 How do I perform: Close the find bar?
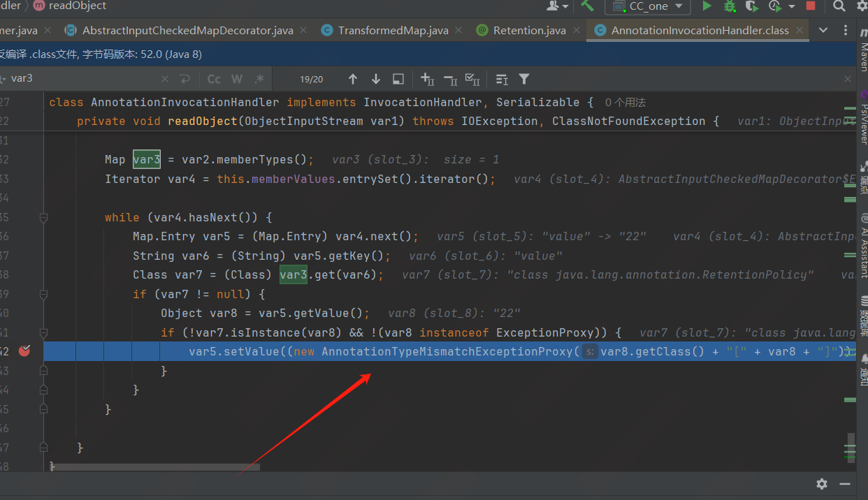(x=848, y=79)
